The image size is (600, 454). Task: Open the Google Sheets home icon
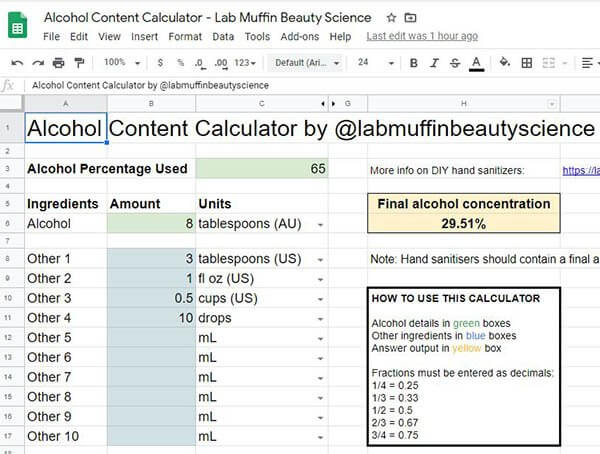point(17,25)
